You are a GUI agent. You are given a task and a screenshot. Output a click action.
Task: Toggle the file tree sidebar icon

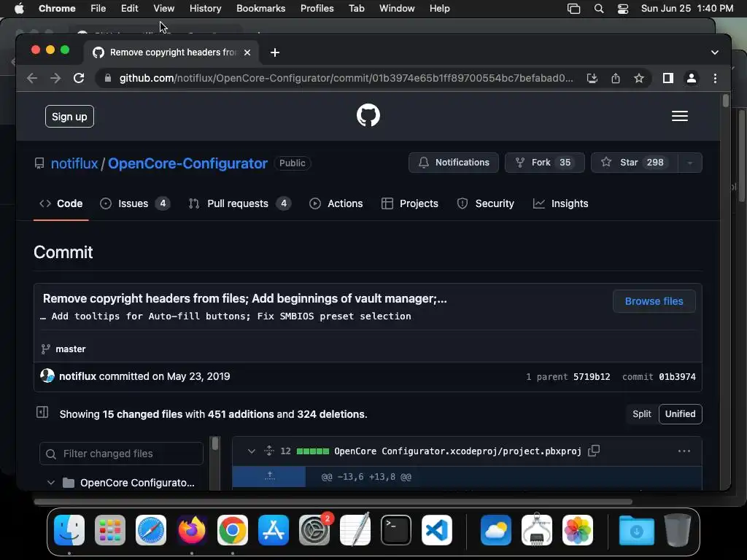tap(42, 413)
